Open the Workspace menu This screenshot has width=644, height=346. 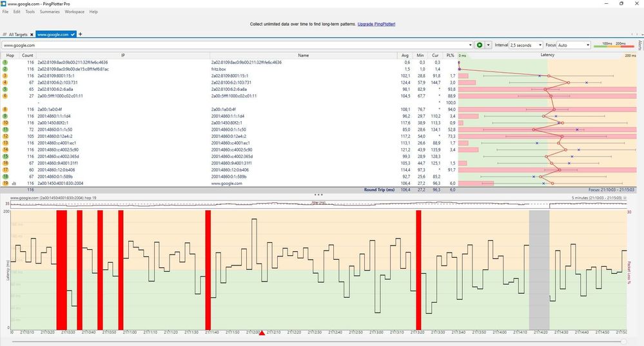click(x=74, y=12)
